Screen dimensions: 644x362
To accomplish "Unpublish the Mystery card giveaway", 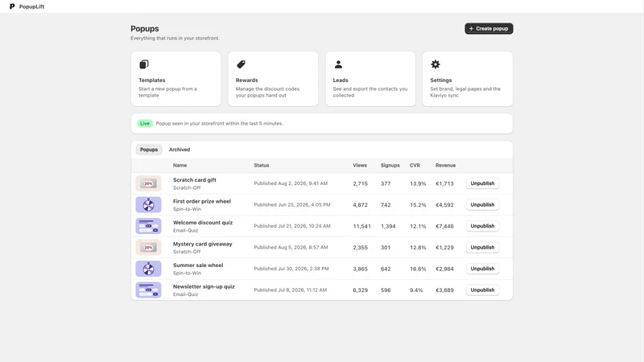I will pos(482,248).
